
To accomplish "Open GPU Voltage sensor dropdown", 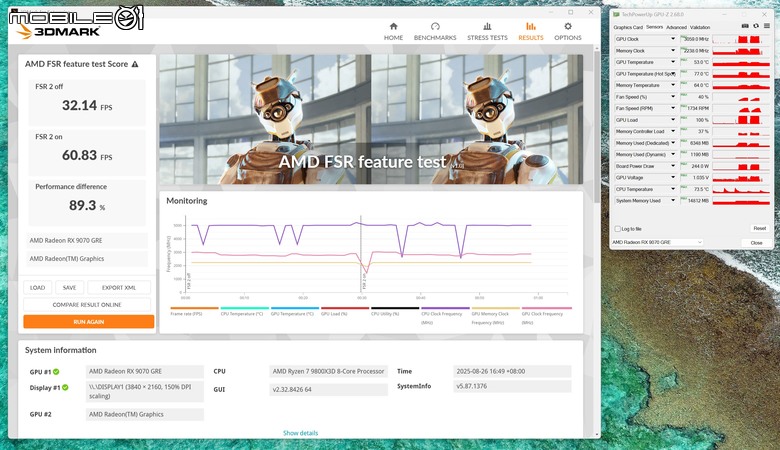I will tap(673, 178).
